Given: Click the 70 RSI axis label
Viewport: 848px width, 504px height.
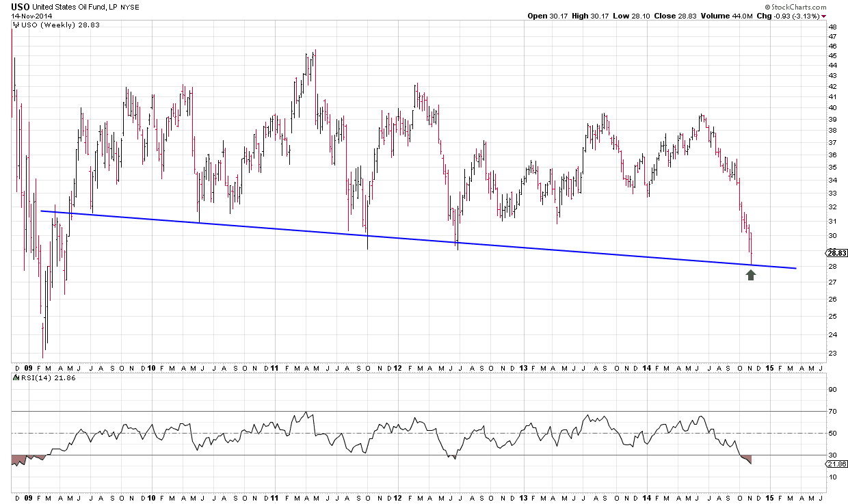Looking at the screenshot, I should 832,411.
